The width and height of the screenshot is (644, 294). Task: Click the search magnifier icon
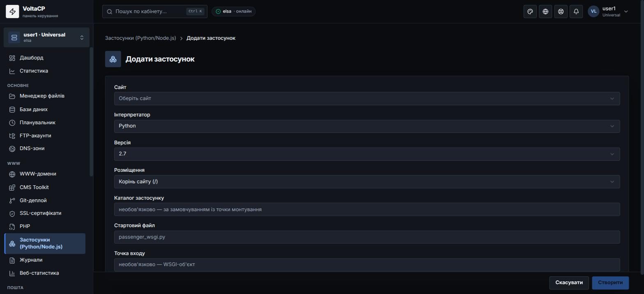pos(110,11)
